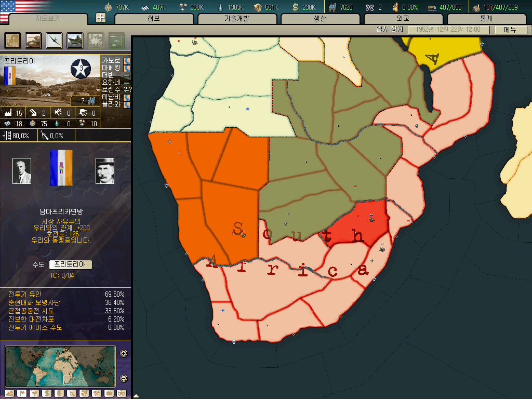Click adjacent province 이냠바

pyautogui.click(x=111, y=97)
